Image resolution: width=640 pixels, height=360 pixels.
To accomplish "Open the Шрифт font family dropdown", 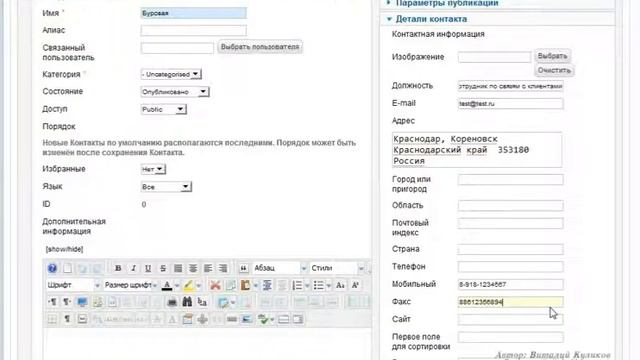I will click(x=73, y=285).
